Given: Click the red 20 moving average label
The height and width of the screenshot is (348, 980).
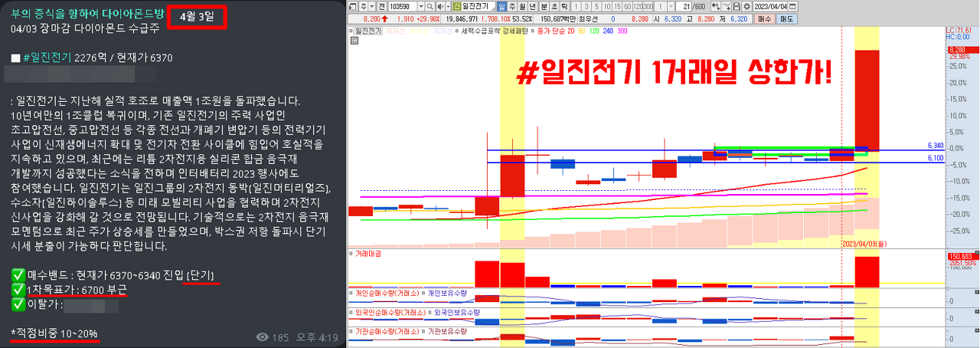Looking at the screenshot, I should pos(571,31).
